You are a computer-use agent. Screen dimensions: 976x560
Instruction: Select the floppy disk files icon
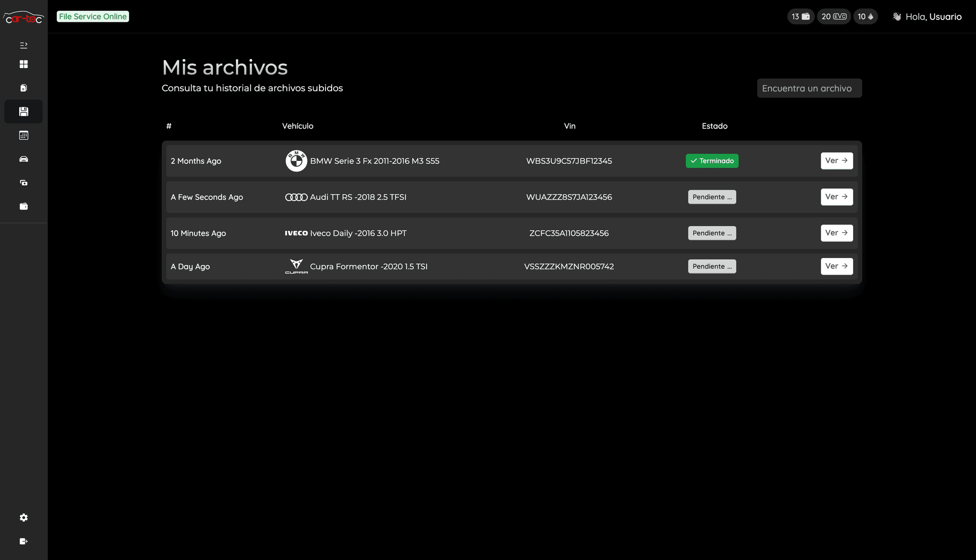click(x=23, y=111)
